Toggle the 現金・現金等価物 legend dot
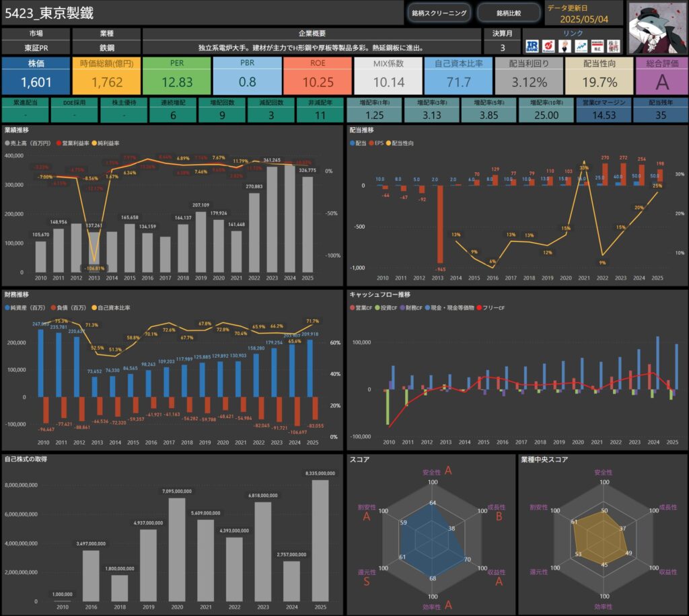 427,308
